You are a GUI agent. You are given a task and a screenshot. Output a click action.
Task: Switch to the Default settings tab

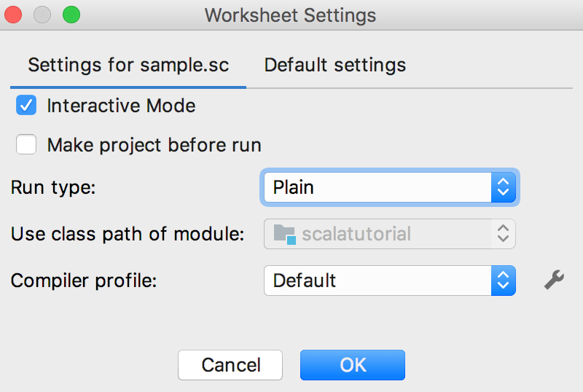coord(335,65)
